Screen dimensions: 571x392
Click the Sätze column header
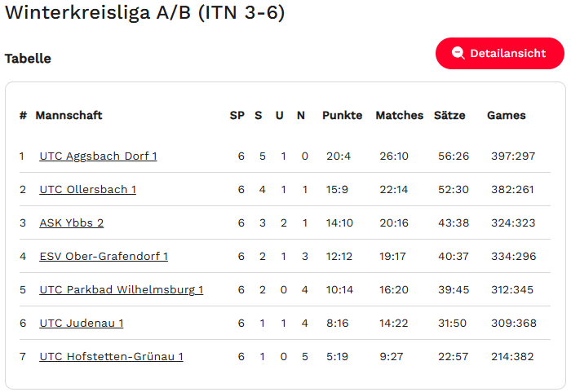point(449,116)
